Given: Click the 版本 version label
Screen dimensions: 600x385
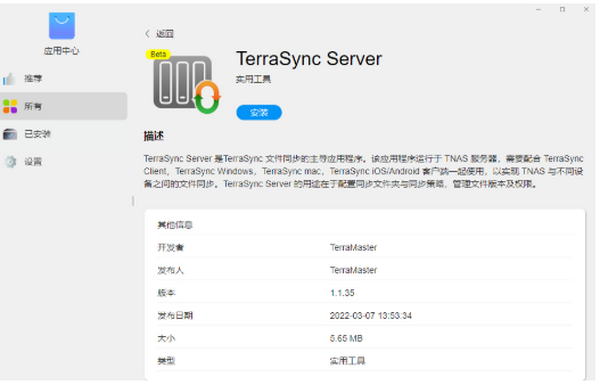Looking at the screenshot, I should pyautogui.click(x=166, y=293).
